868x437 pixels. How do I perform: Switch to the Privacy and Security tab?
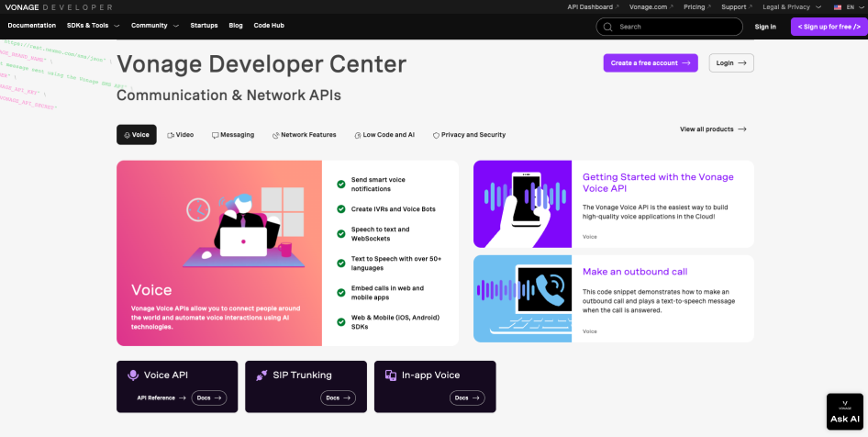tap(469, 135)
